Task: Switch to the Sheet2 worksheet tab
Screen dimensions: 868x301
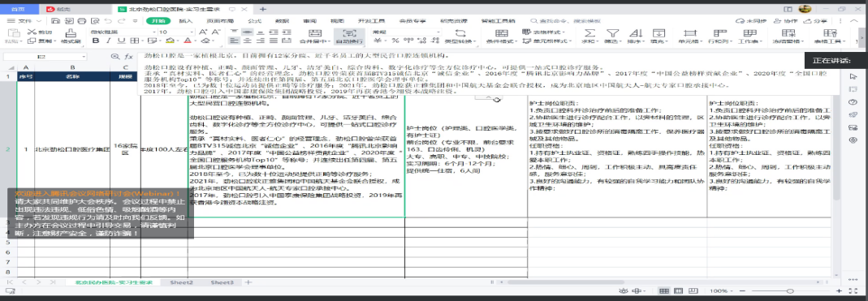Action: (x=182, y=282)
